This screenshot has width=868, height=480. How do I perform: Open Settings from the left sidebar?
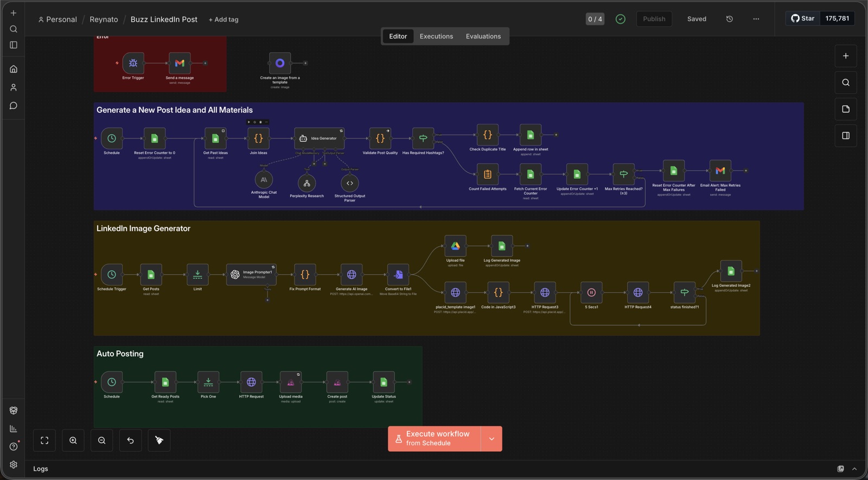click(14, 465)
